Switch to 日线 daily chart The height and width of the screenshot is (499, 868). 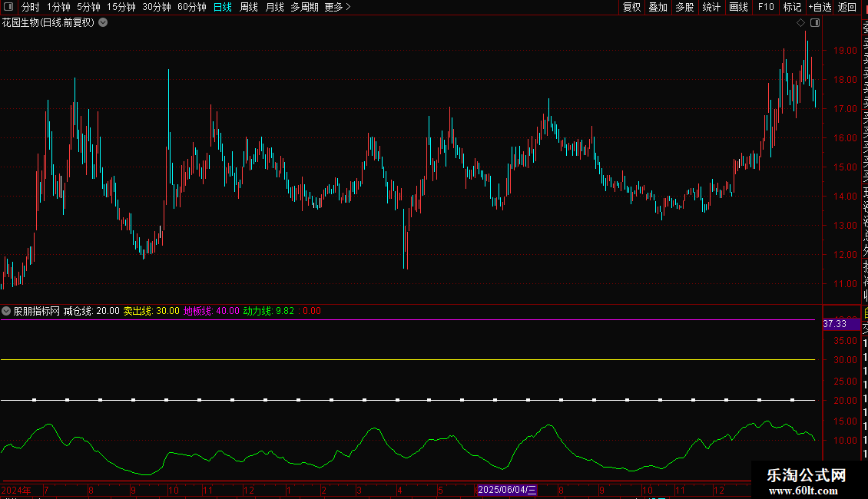coord(223,7)
